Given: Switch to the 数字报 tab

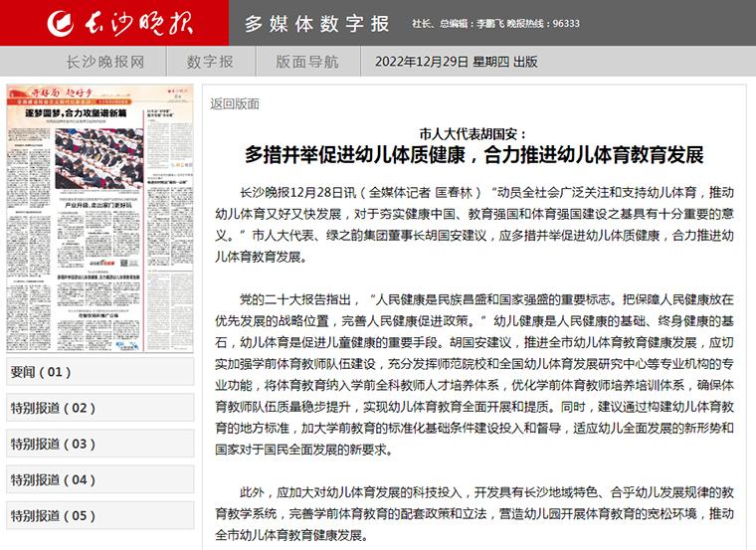Looking at the screenshot, I should pyautogui.click(x=210, y=62).
